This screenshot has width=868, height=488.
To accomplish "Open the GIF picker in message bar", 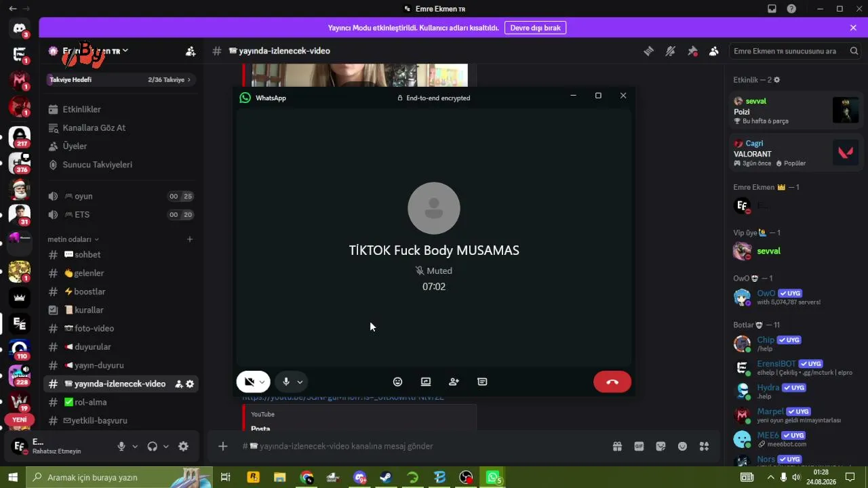I will click(x=639, y=446).
